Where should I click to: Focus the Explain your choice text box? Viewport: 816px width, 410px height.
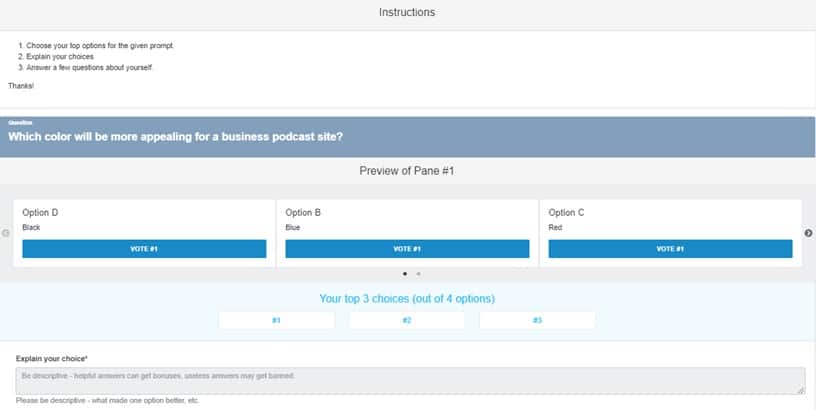tap(410, 381)
